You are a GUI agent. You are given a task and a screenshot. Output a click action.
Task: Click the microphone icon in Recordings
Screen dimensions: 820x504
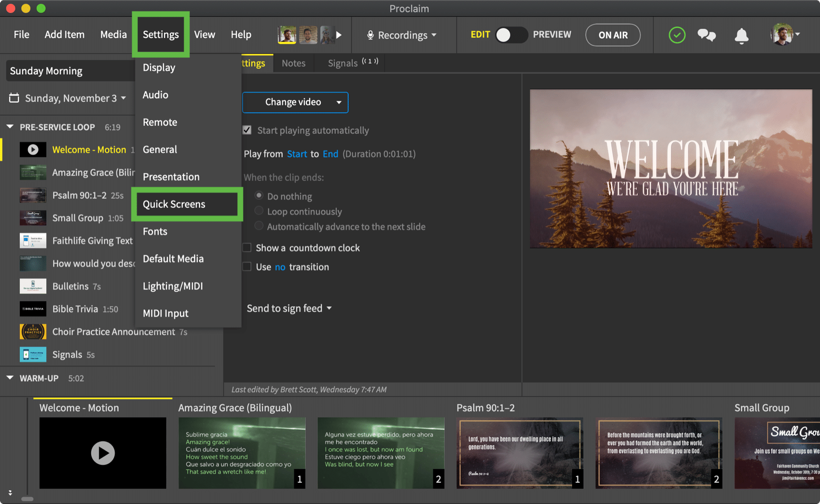370,35
